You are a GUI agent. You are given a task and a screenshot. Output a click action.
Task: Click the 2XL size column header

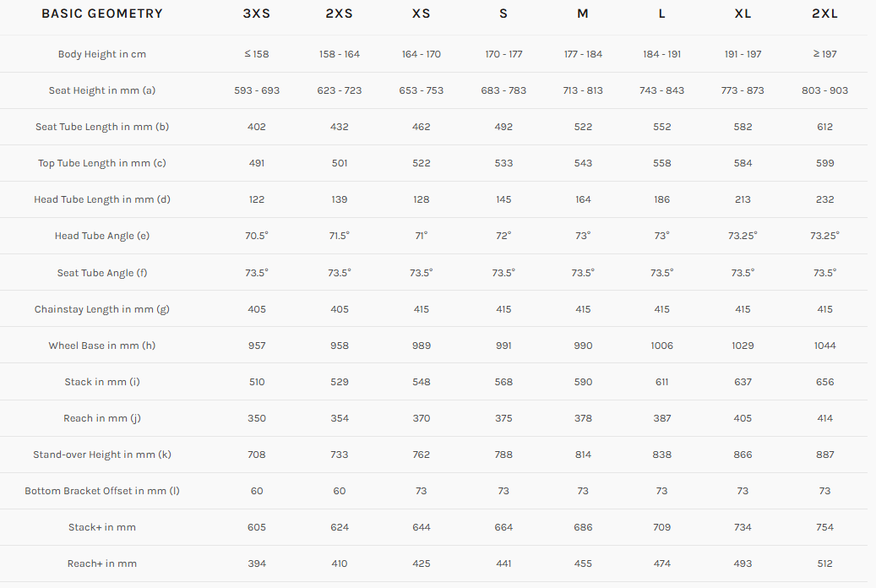coord(824,14)
